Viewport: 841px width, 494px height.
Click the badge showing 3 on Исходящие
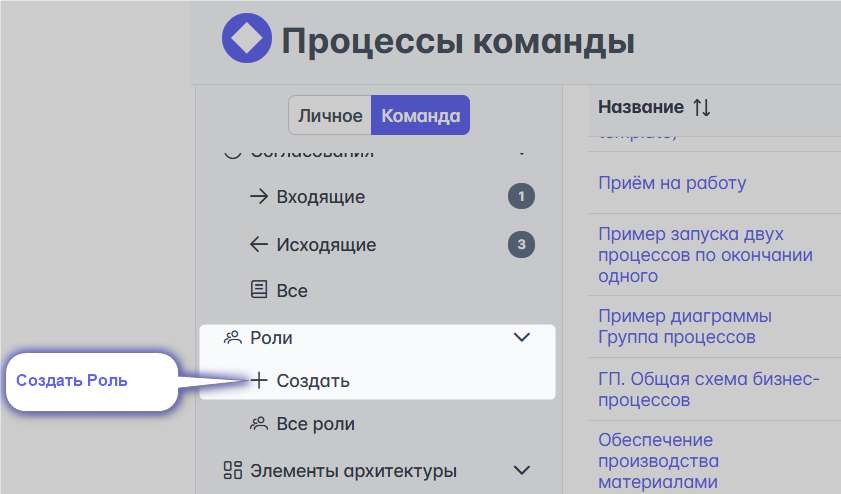click(521, 245)
